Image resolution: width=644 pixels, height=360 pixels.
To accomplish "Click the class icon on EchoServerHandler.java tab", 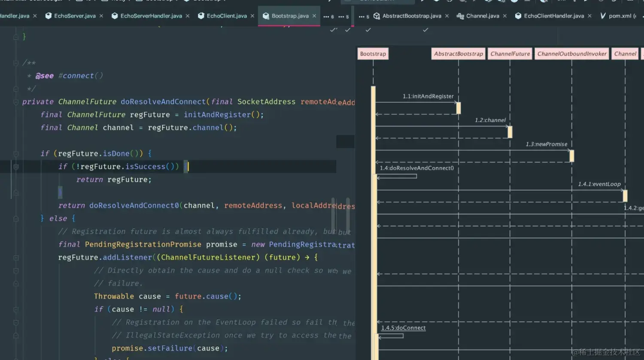I will click(x=114, y=16).
